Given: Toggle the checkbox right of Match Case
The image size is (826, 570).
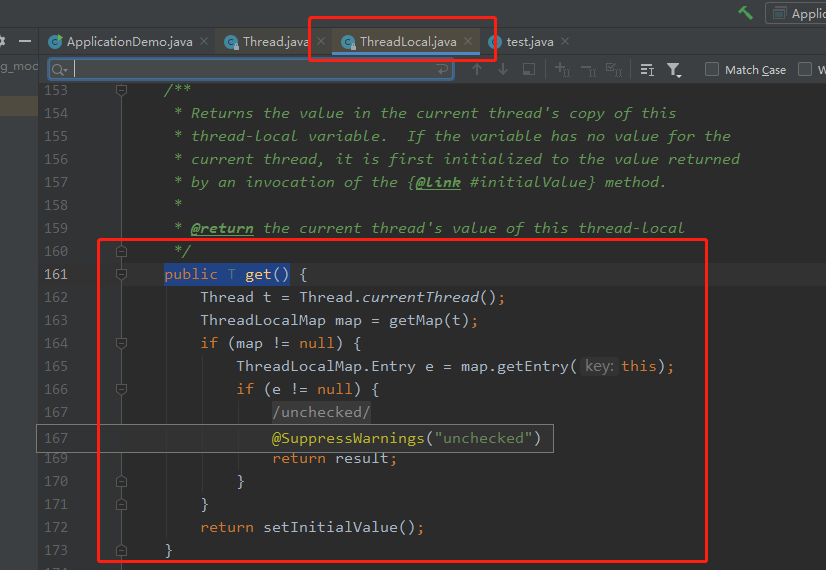Looking at the screenshot, I should pos(805,70).
